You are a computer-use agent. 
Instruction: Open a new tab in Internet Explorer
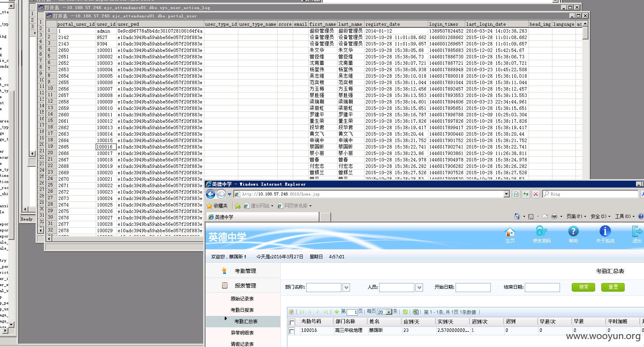(325, 217)
